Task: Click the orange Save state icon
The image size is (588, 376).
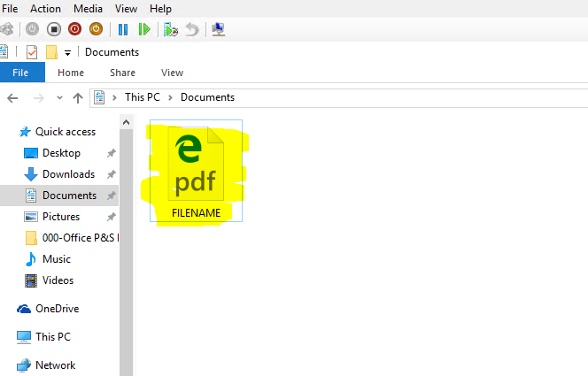Action: [96, 29]
